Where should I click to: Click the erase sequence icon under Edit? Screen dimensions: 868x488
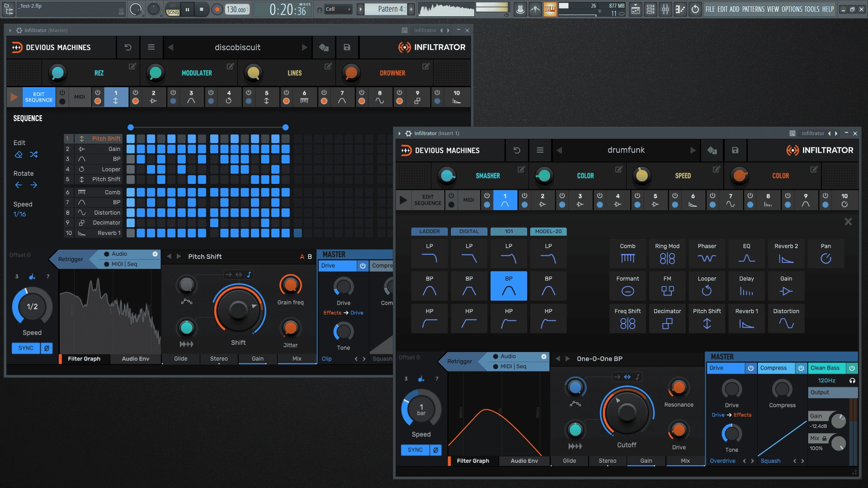[19, 155]
